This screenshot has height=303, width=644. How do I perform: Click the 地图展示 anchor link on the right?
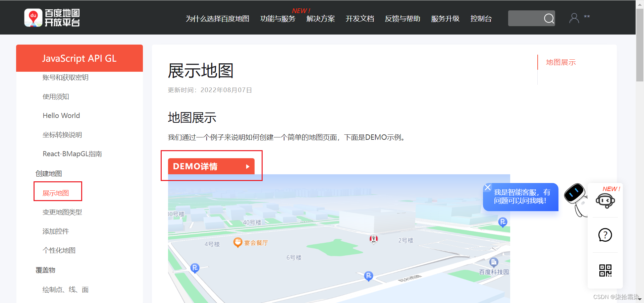[x=560, y=62]
